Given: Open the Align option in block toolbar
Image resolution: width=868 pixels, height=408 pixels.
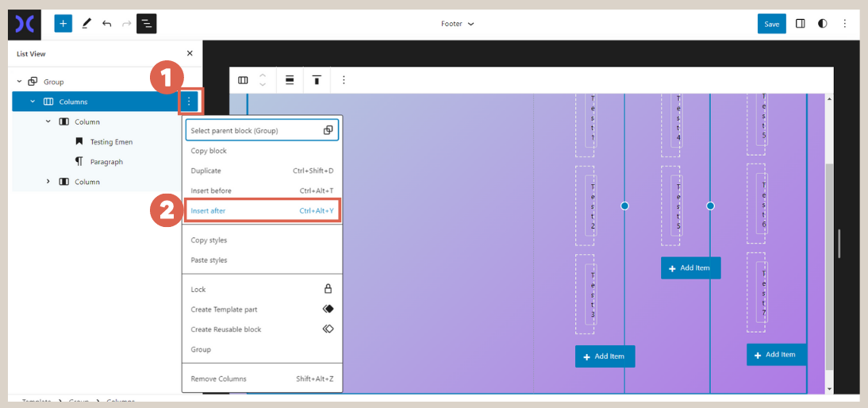Looking at the screenshot, I should point(290,80).
